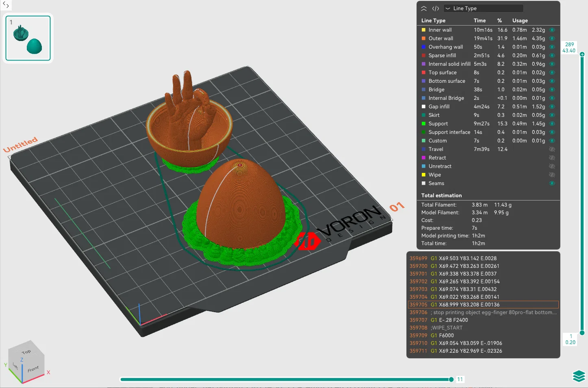Show Unretract markers with crossed eye icon

pos(552,166)
